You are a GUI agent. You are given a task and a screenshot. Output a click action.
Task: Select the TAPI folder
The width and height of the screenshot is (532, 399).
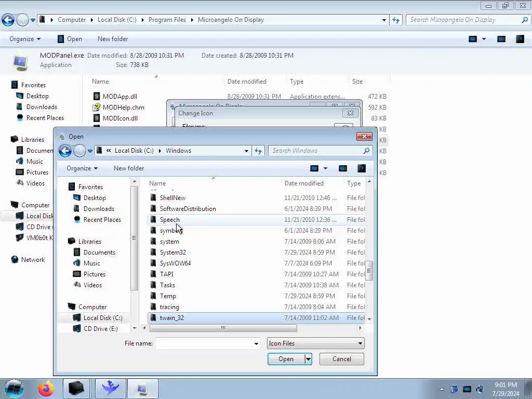(166, 274)
